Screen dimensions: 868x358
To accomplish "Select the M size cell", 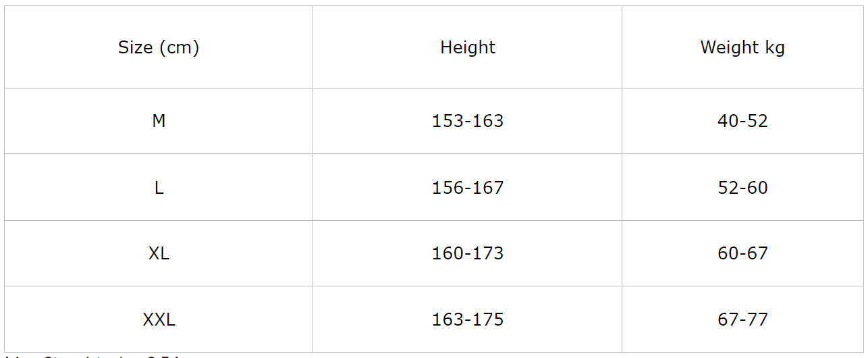I will click(159, 121).
